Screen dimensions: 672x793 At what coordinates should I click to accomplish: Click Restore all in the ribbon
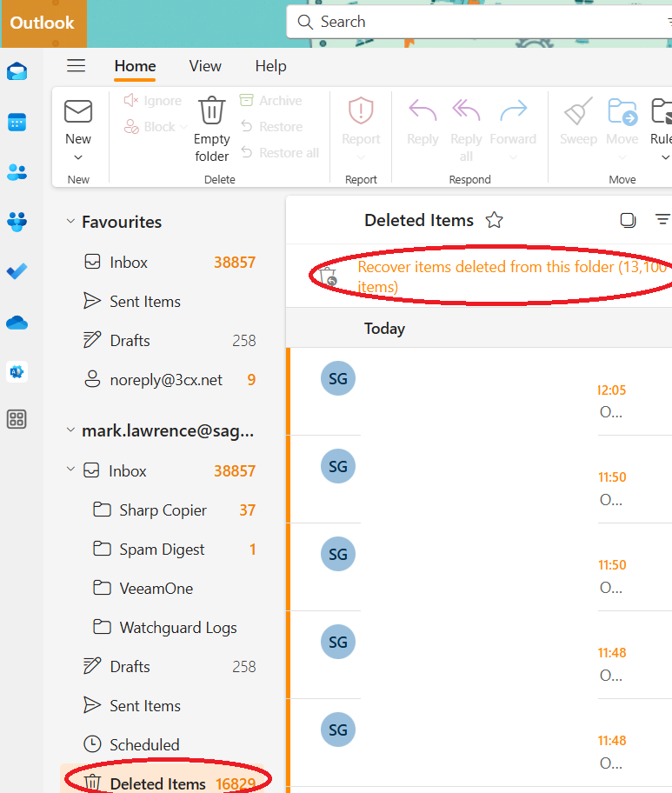pos(280,152)
